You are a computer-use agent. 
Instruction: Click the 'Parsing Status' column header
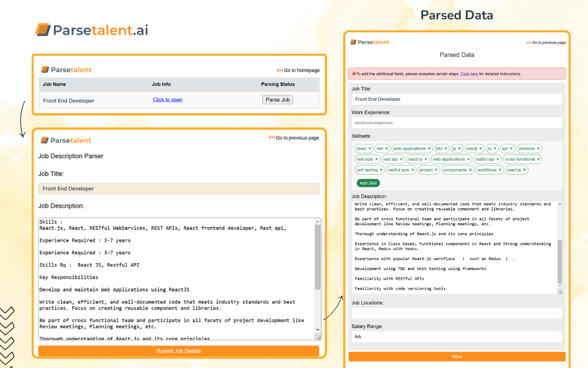tap(278, 84)
